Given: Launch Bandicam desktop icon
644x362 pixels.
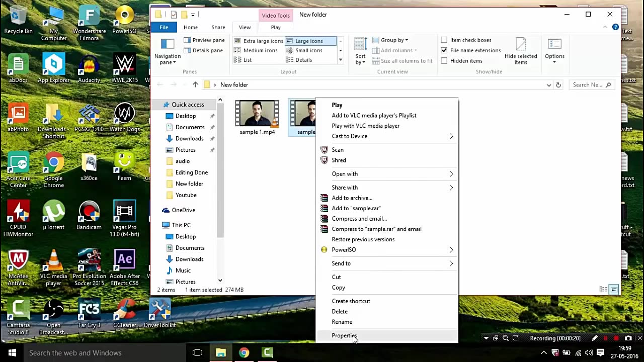Looking at the screenshot, I should pos(89,216).
